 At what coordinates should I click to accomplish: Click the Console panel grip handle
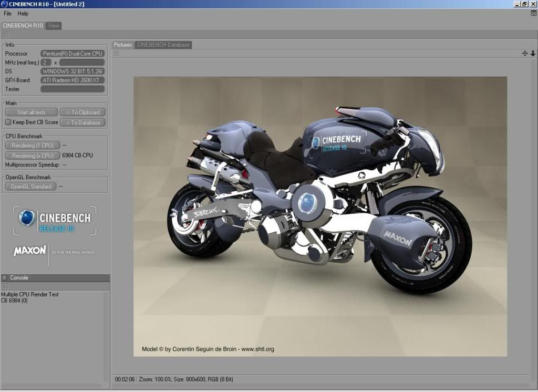tap(5, 286)
